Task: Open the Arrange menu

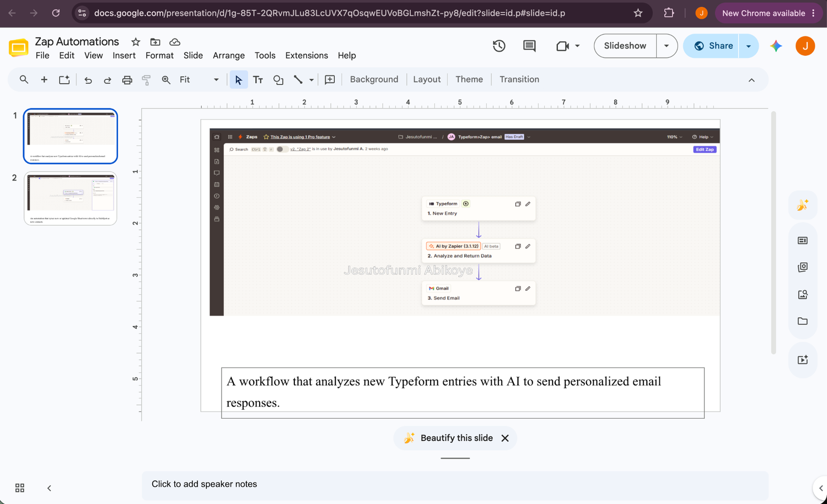Action: 229,56
